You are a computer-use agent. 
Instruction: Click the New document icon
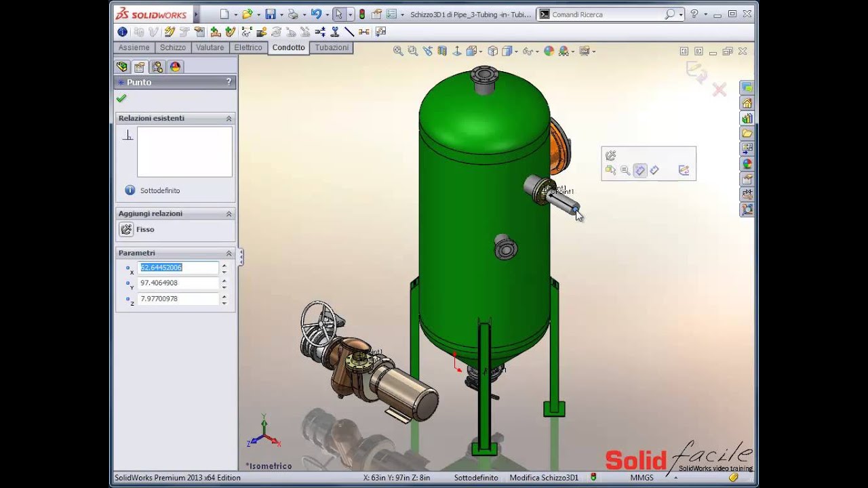coord(225,14)
